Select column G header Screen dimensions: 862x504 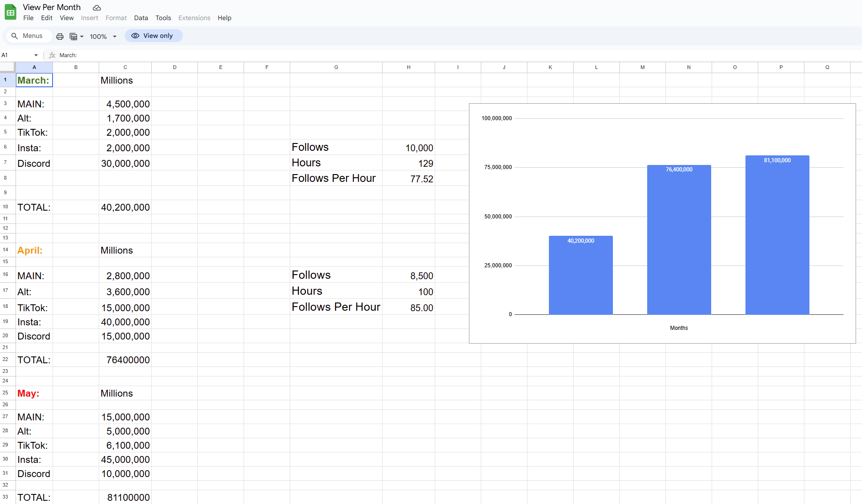tap(336, 67)
